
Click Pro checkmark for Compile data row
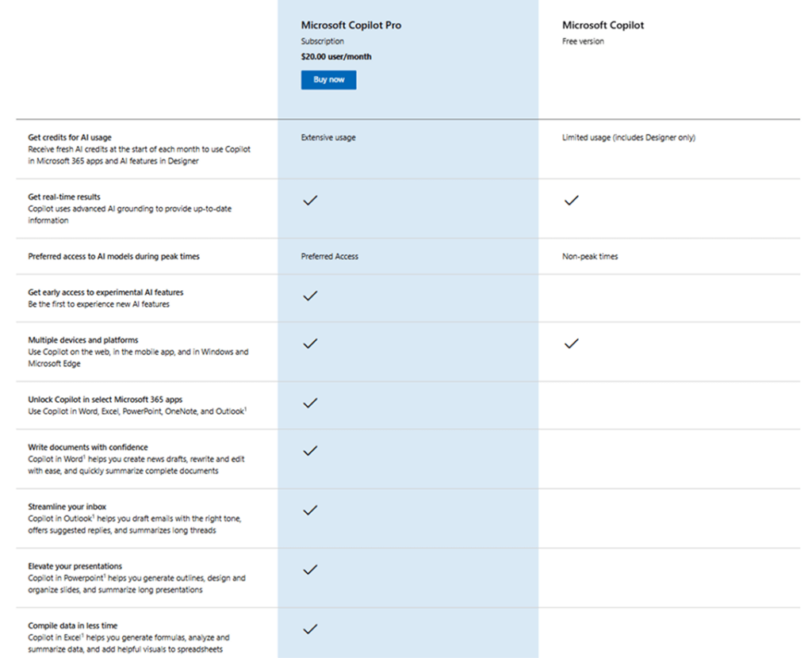coord(310,629)
